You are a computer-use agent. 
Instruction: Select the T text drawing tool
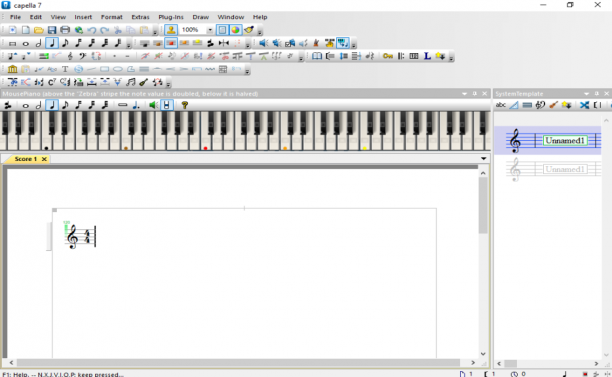coord(65,69)
